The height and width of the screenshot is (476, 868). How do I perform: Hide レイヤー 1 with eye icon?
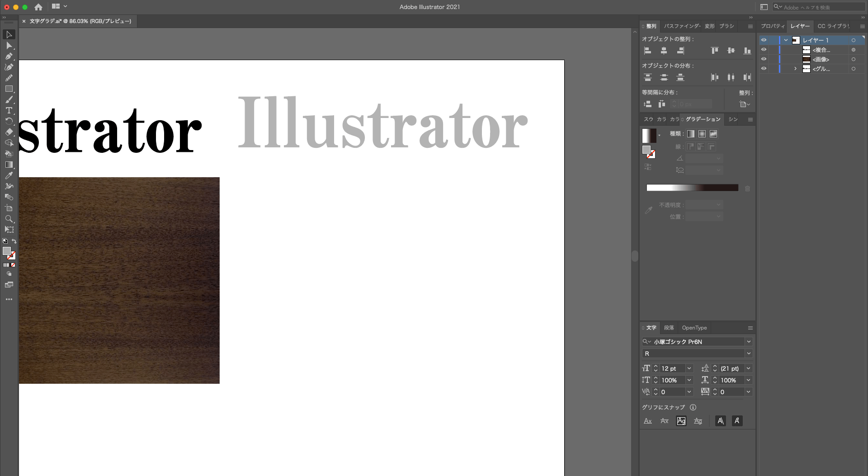click(764, 40)
